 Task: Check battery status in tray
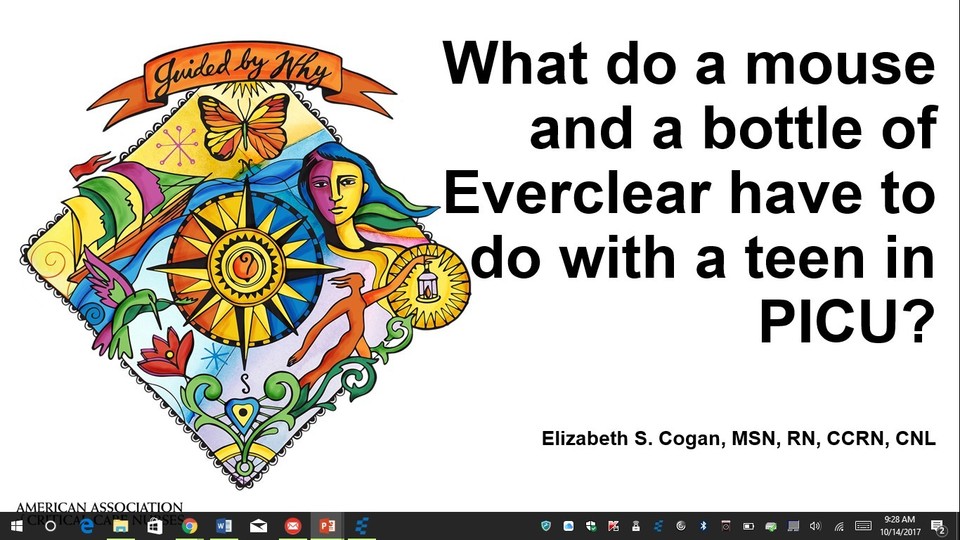coord(748,526)
